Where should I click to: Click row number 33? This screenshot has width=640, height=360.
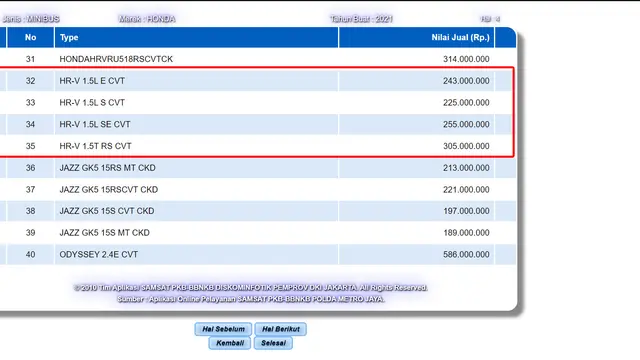31,102
